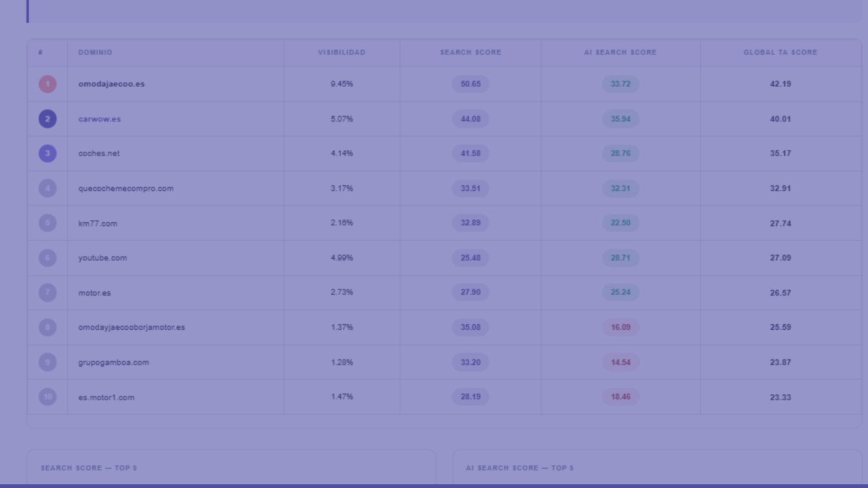Click the 22.50 AI search score pill
The height and width of the screenshot is (488, 868).
pos(621,223)
